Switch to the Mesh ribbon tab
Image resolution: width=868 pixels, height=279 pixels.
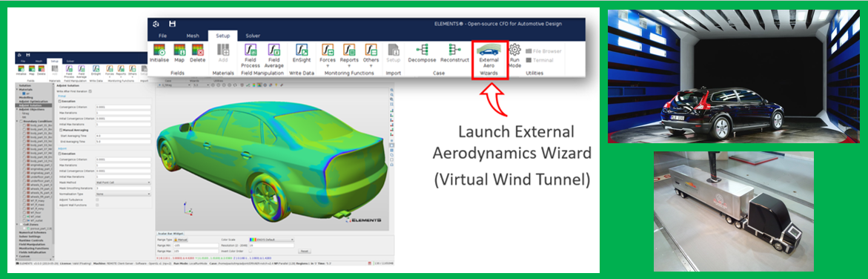pos(193,36)
